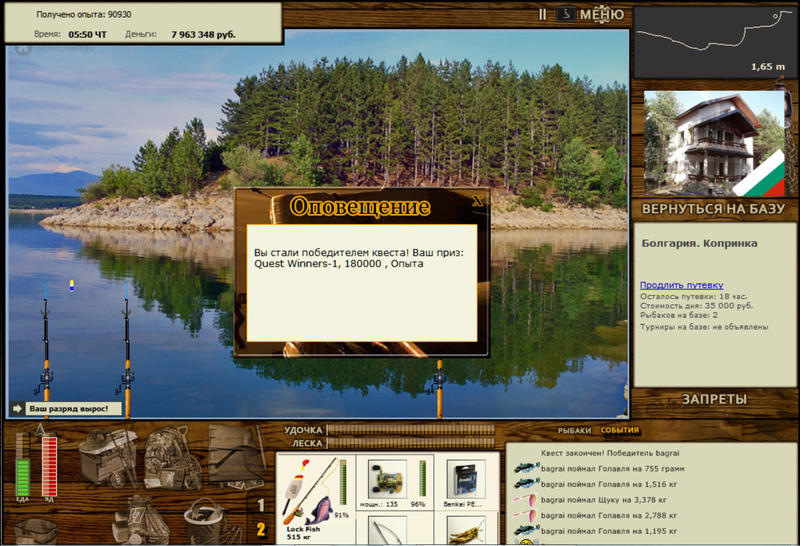The height and width of the screenshot is (546, 800).
Task: Close the Оповещение dialog with the X
Action: pyautogui.click(x=478, y=201)
